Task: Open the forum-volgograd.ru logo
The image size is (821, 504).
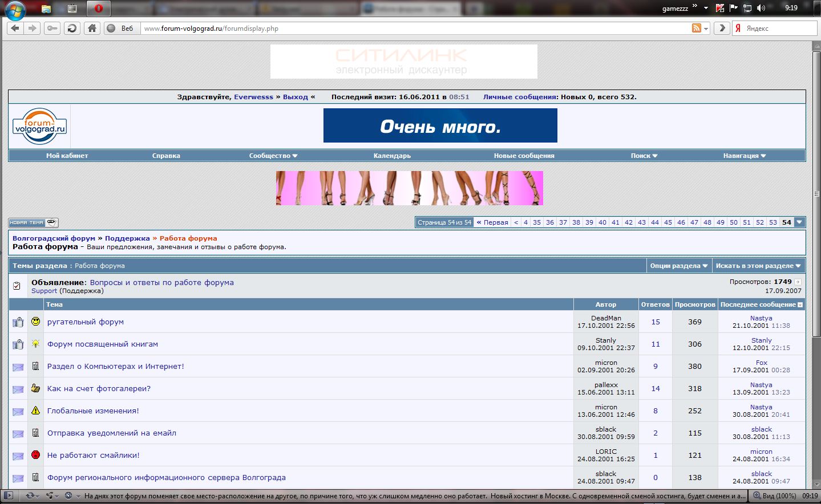Action: 40,126
